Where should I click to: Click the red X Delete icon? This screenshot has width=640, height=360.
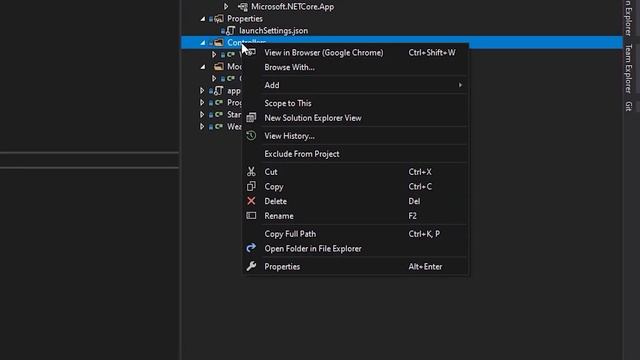pos(251,201)
